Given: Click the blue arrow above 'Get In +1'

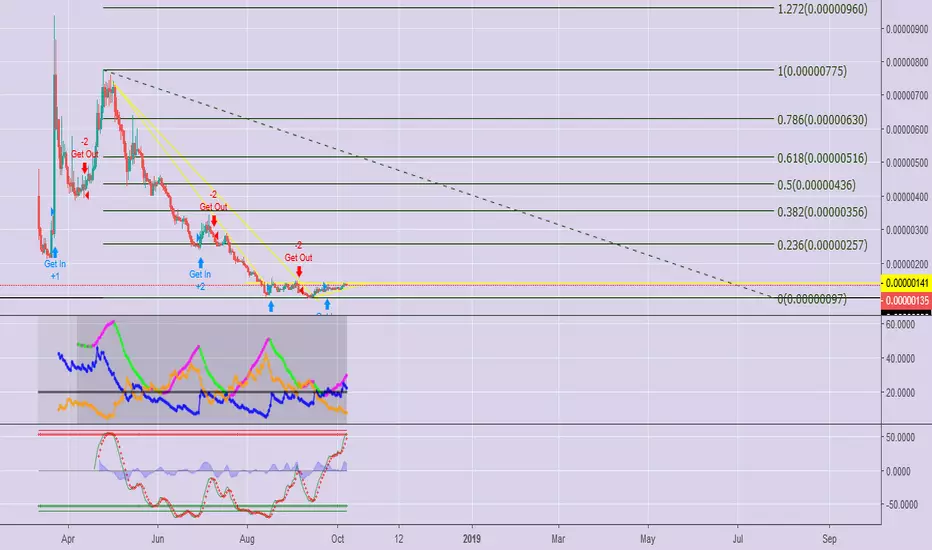Looking at the screenshot, I should 55,253.
